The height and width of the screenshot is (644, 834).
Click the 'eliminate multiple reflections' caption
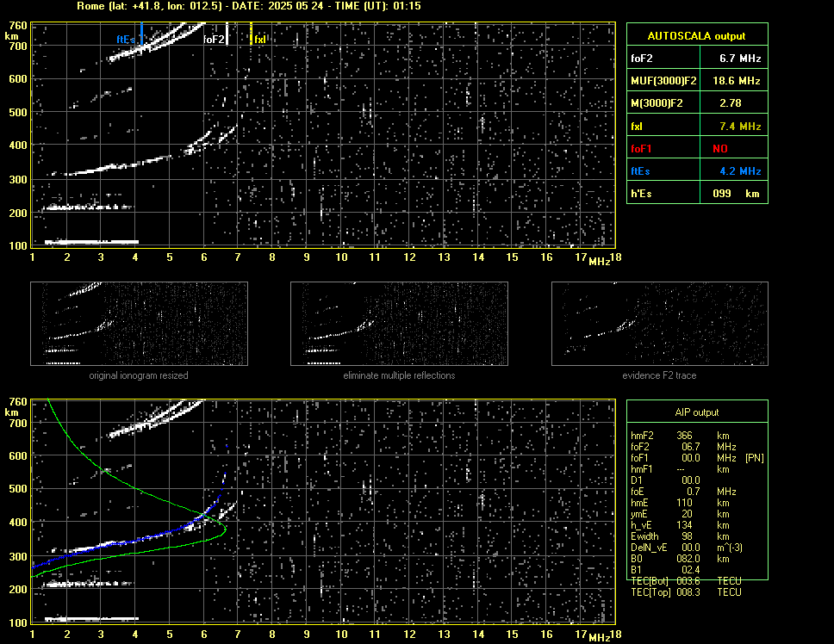click(399, 375)
